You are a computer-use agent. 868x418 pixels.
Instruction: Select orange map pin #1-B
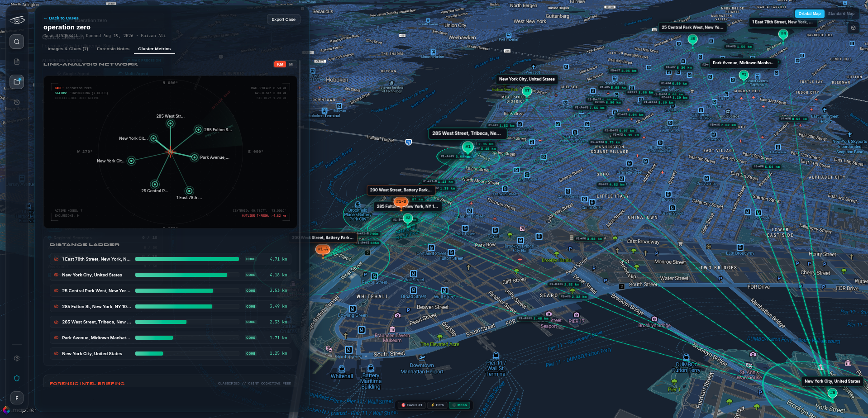tap(401, 202)
